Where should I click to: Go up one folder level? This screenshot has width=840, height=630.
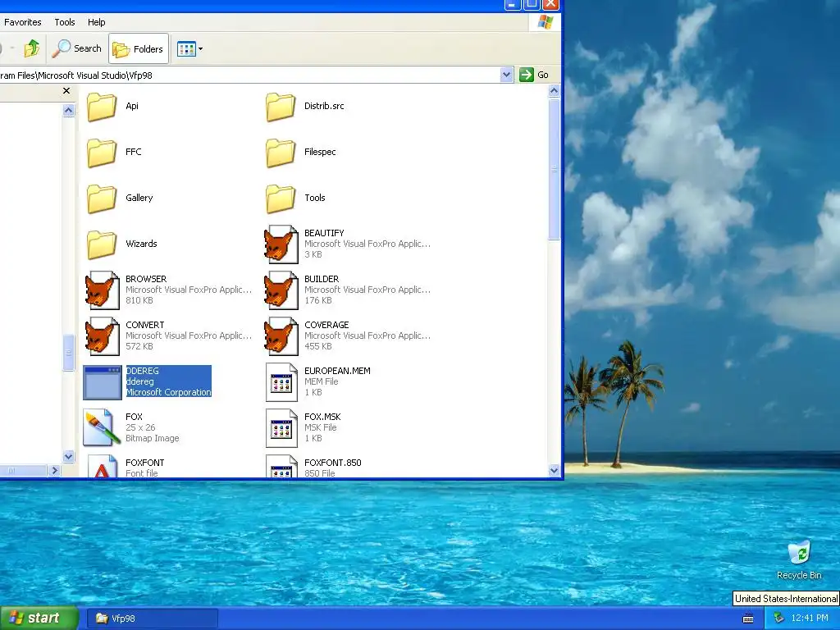tap(32, 48)
